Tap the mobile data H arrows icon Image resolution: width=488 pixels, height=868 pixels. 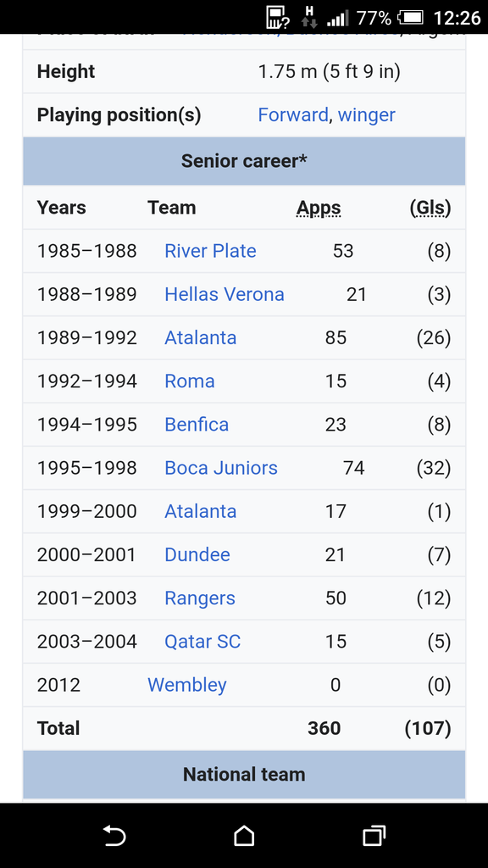point(309,18)
